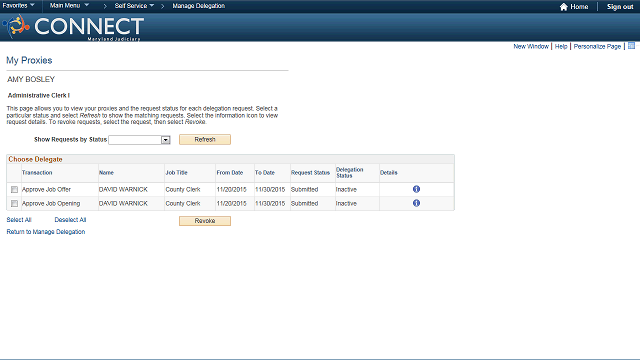
Task: Open details icon for Approve Job Offer
Action: 416,189
